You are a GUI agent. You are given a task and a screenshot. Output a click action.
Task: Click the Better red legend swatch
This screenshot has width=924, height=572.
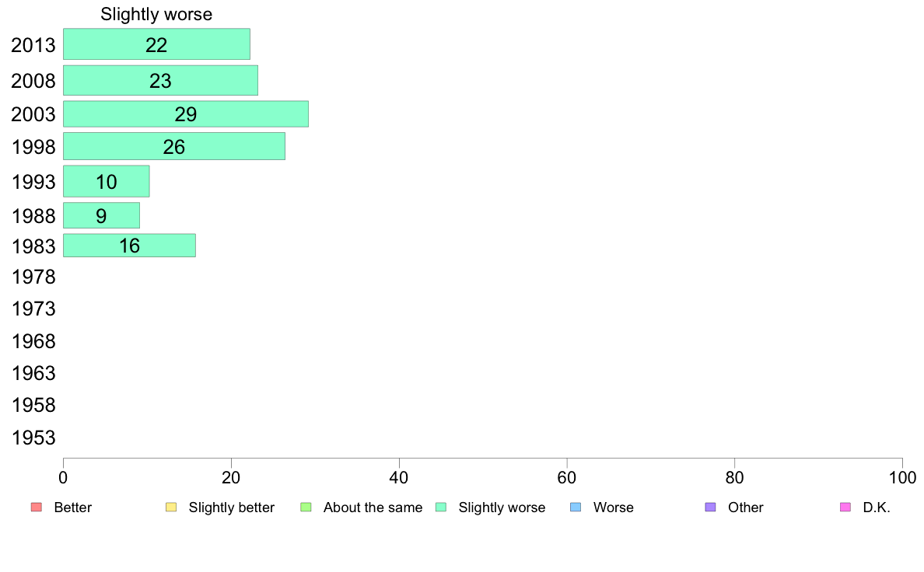coord(37,507)
